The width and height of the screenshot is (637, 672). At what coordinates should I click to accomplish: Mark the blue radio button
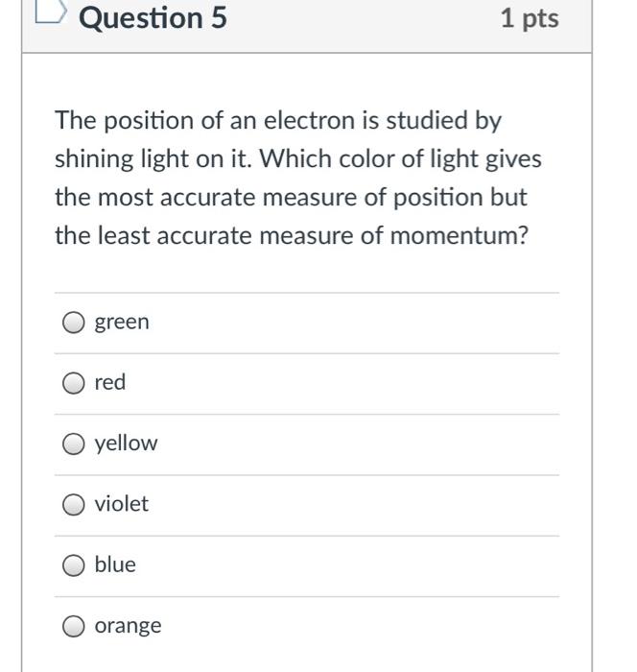point(74,565)
